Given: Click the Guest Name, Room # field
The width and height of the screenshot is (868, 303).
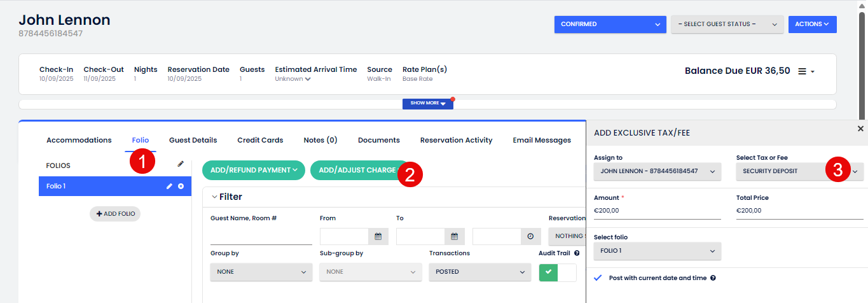Looking at the screenshot, I should coord(261,236).
